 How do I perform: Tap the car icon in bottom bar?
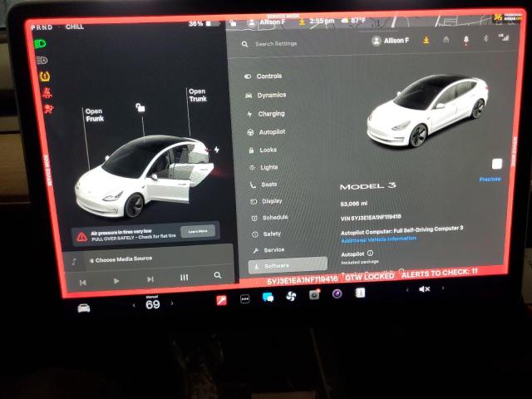(84, 307)
